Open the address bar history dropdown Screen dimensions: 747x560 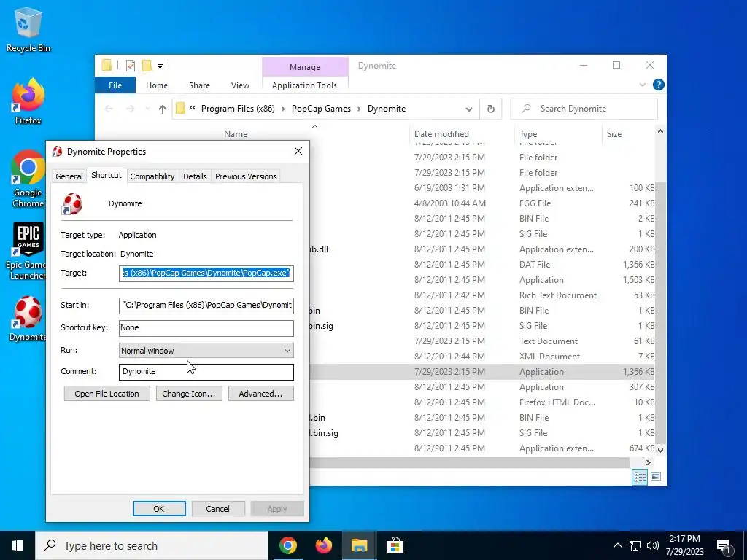(x=469, y=109)
